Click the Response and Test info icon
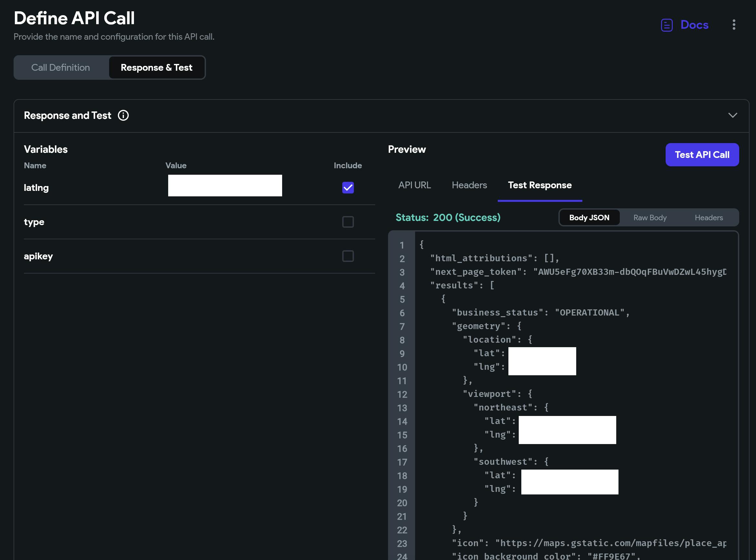 coord(123,116)
